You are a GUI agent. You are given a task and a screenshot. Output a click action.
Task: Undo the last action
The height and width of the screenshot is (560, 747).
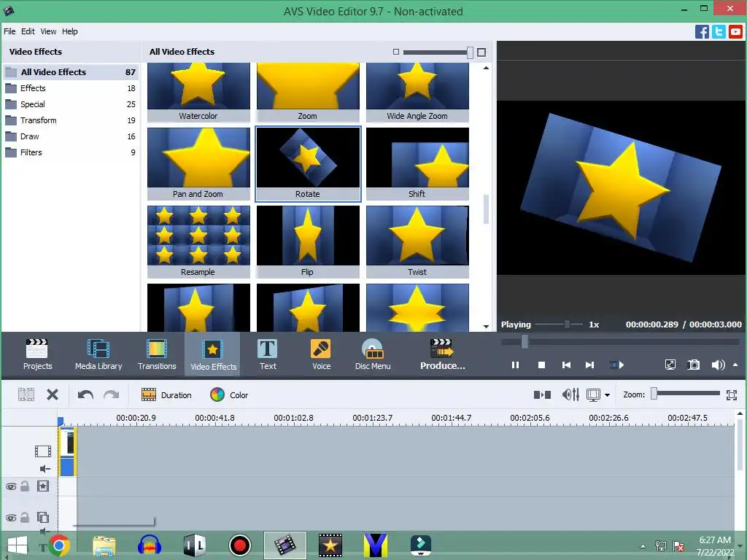(86, 394)
